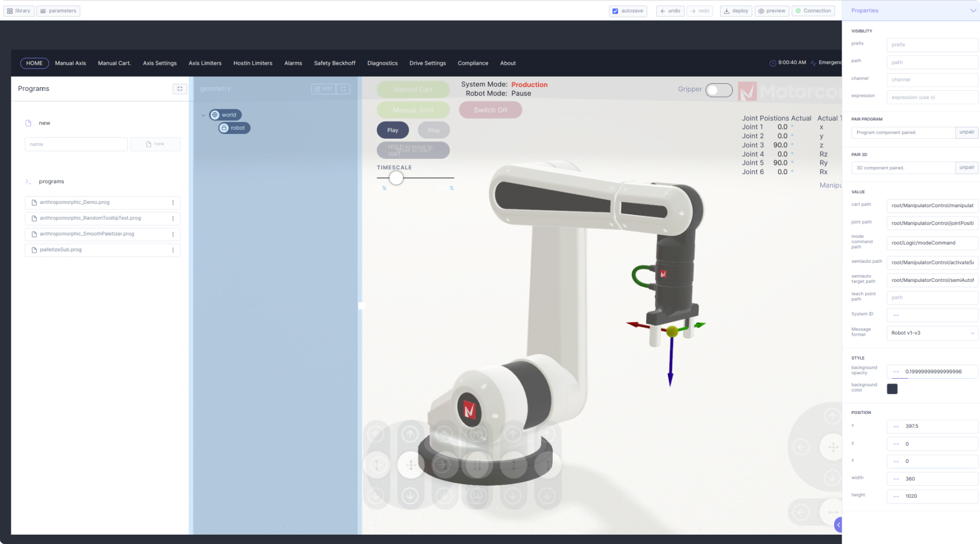Switch on the Gripper toggle
Image resolution: width=980 pixels, height=544 pixels.
719,90
